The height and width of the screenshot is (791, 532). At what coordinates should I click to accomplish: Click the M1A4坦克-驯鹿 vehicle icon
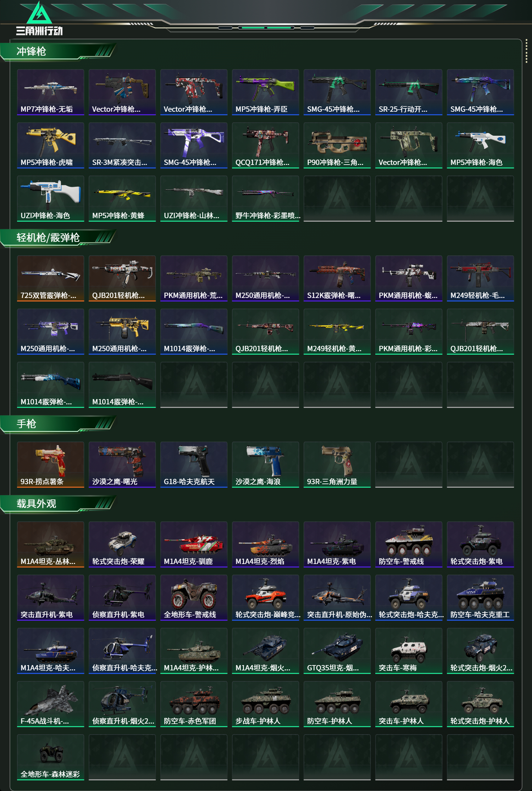click(194, 544)
